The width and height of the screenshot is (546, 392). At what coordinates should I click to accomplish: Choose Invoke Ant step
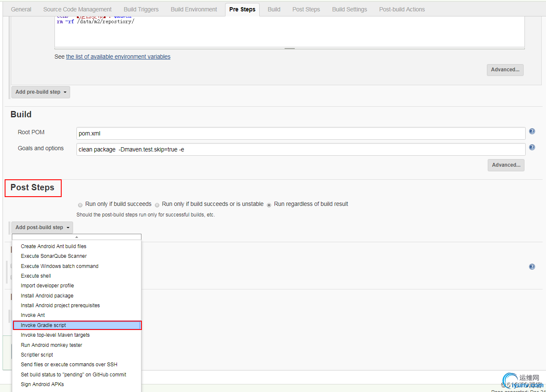[x=77, y=315]
